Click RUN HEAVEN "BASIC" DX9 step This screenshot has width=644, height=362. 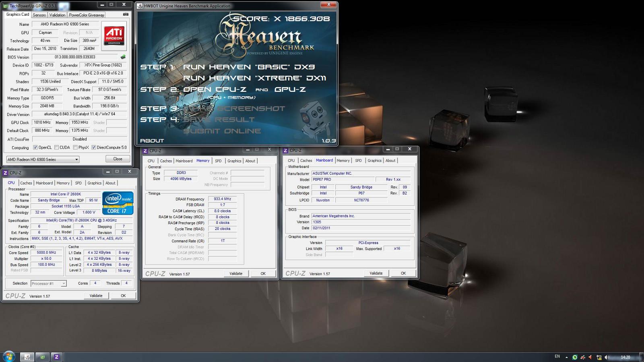point(249,67)
